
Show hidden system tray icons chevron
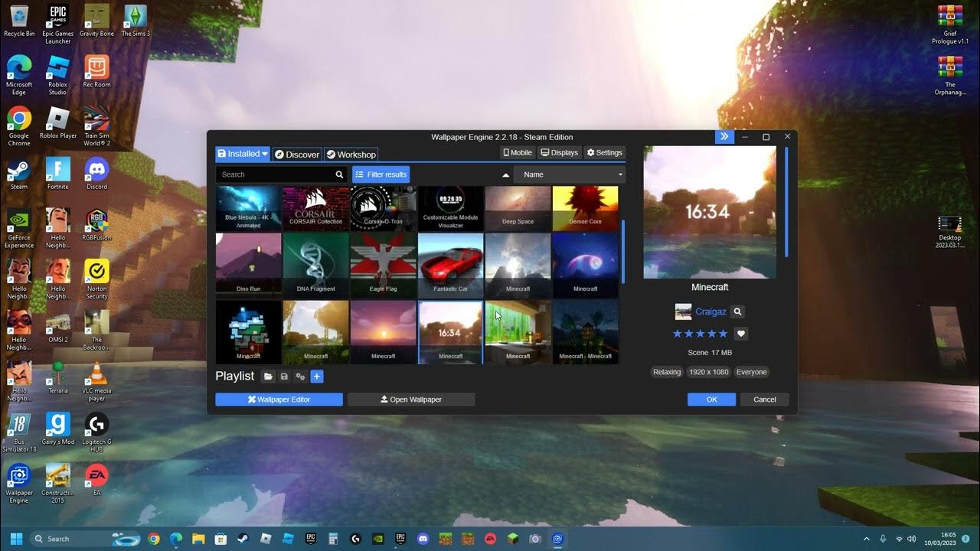[x=867, y=539]
